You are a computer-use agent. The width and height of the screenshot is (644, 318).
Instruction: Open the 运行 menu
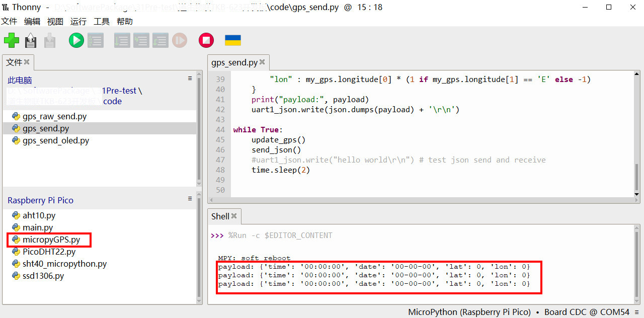pos(78,21)
